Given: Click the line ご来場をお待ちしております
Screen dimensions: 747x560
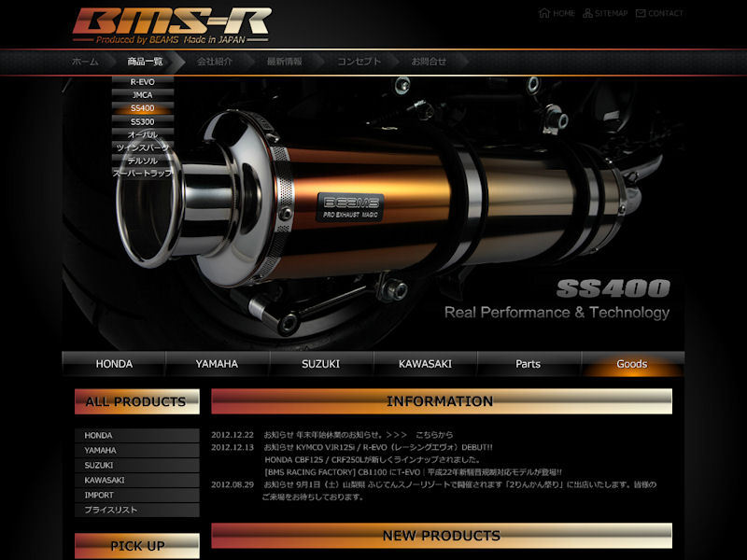Looking at the screenshot, I should (x=313, y=497).
